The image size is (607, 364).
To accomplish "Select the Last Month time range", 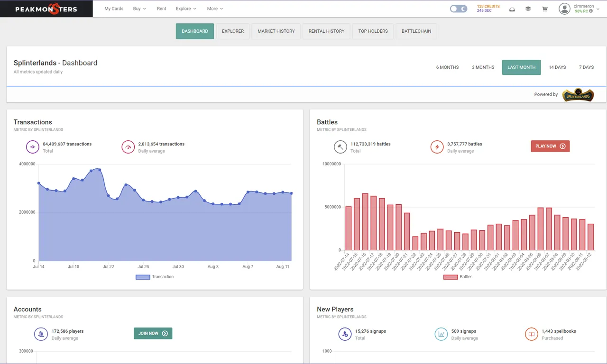I will coord(521,67).
